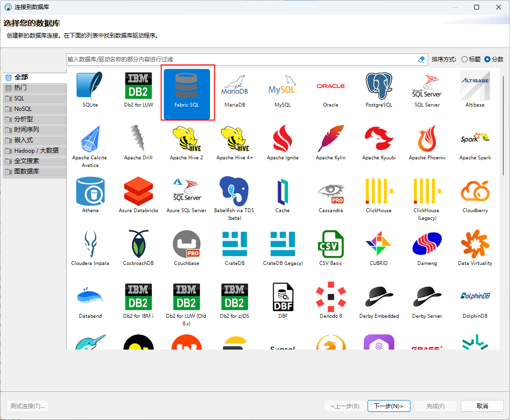Choose the Apache Ignite icon

282,139
